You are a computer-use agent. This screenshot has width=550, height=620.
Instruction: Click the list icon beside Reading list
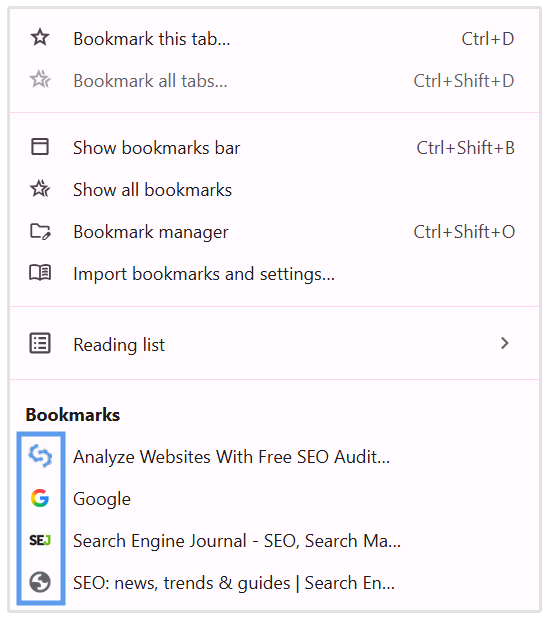pyautogui.click(x=40, y=343)
